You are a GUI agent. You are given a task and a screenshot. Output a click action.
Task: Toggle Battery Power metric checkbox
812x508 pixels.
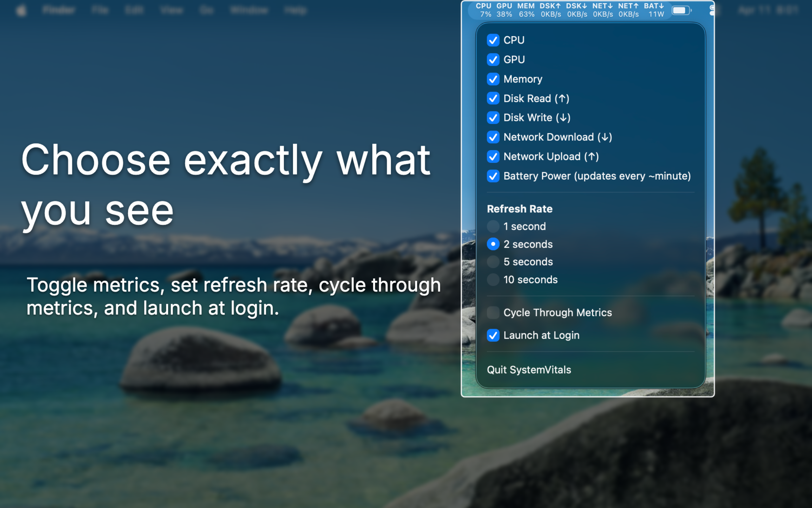click(493, 176)
